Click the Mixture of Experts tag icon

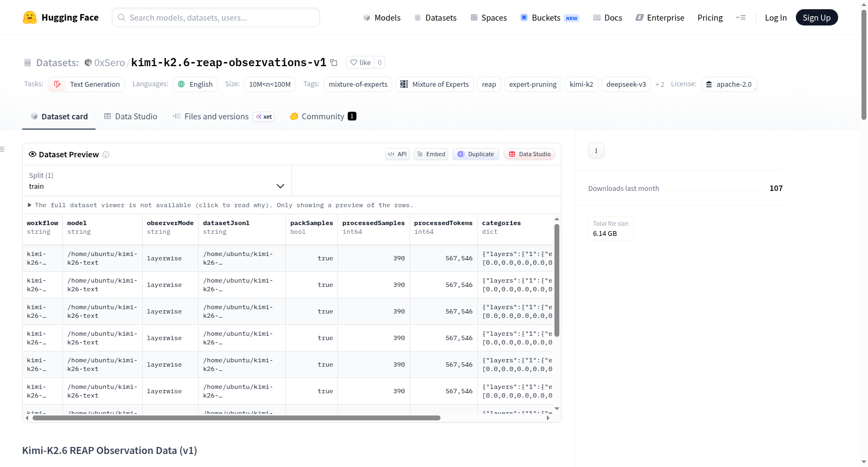point(404,84)
